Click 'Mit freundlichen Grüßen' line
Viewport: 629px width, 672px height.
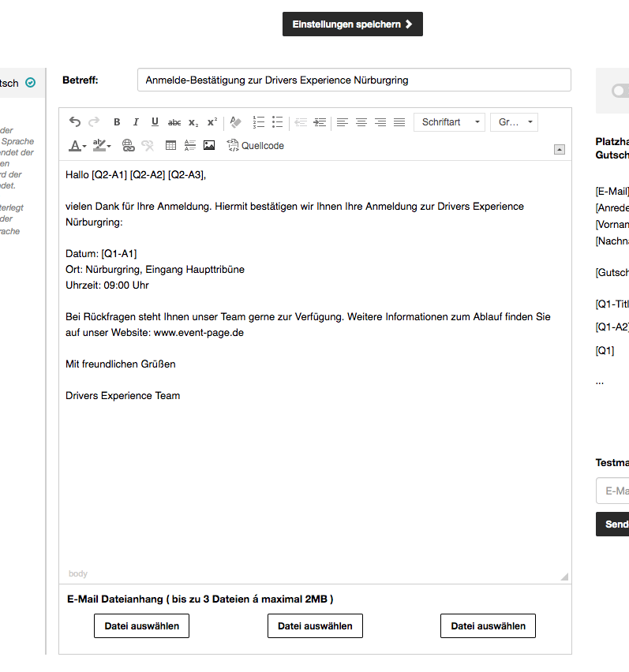coord(121,364)
